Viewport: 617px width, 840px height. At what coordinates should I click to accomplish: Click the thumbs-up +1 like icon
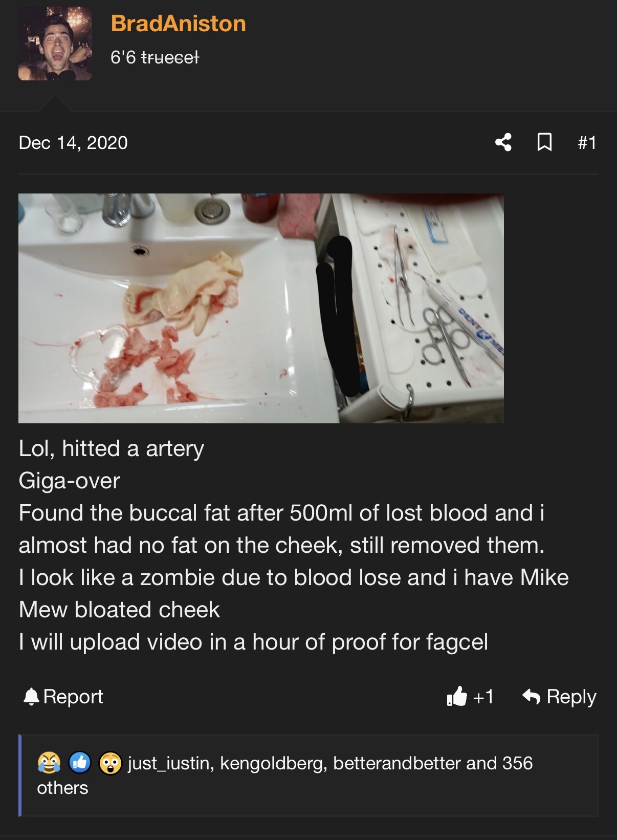tap(457, 696)
